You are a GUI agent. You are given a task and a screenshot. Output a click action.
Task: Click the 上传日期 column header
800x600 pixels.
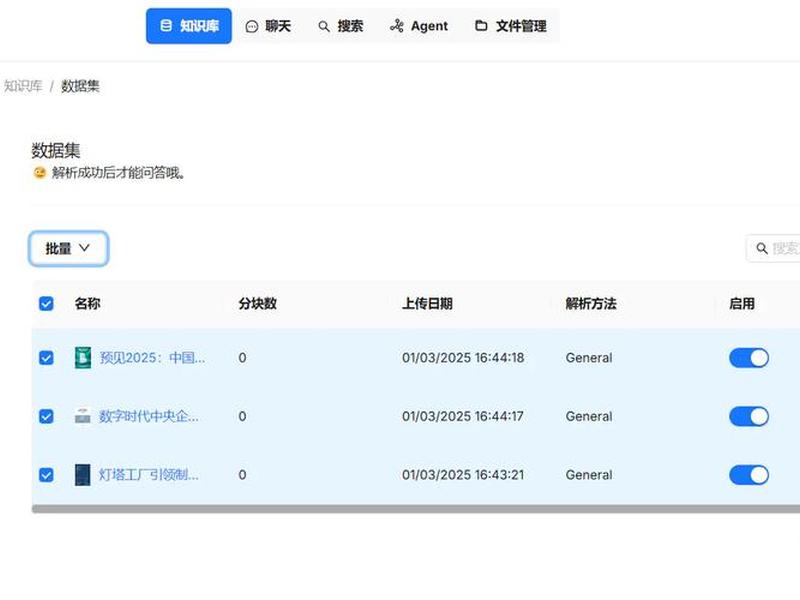427,304
